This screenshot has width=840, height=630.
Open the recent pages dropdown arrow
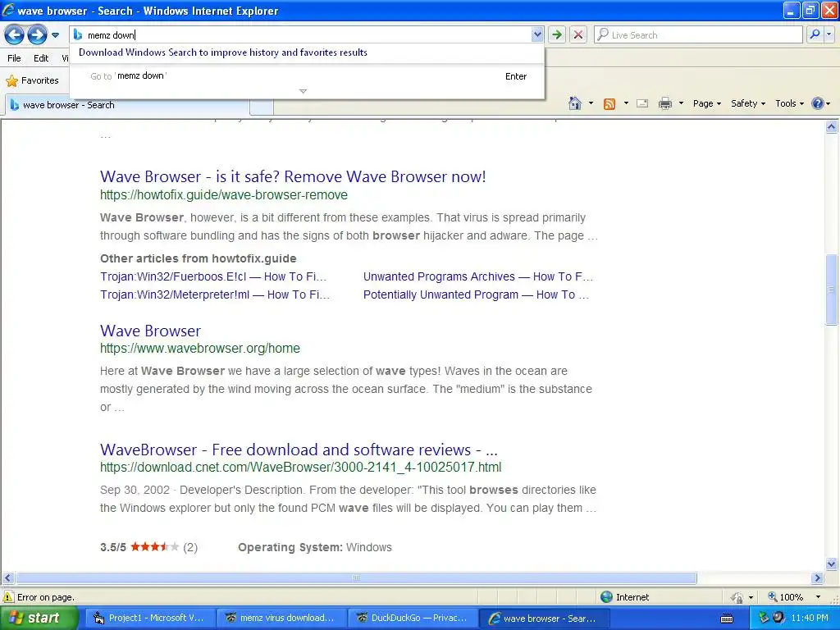coord(55,35)
